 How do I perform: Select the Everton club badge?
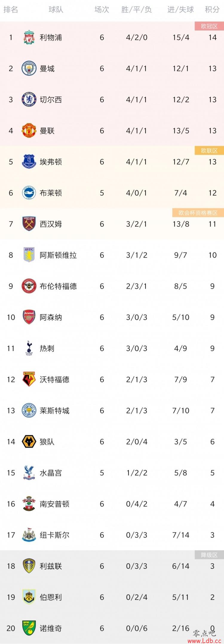(29, 162)
